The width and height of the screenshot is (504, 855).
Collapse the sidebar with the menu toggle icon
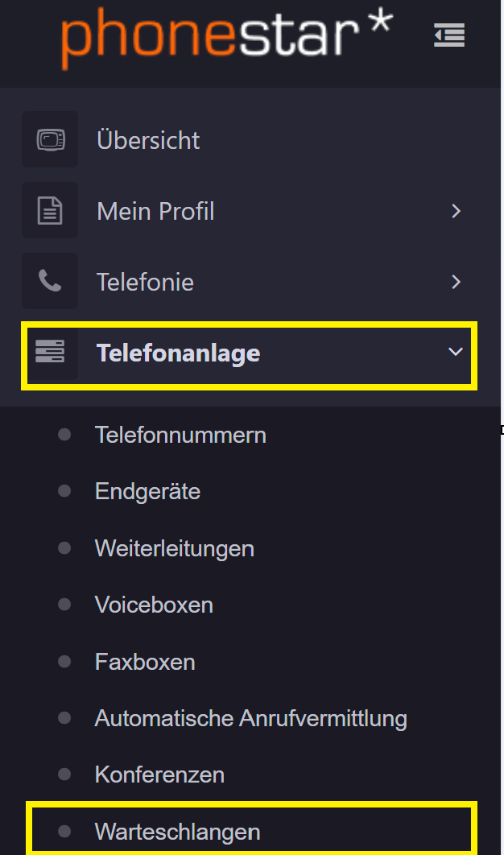(449, 35)
